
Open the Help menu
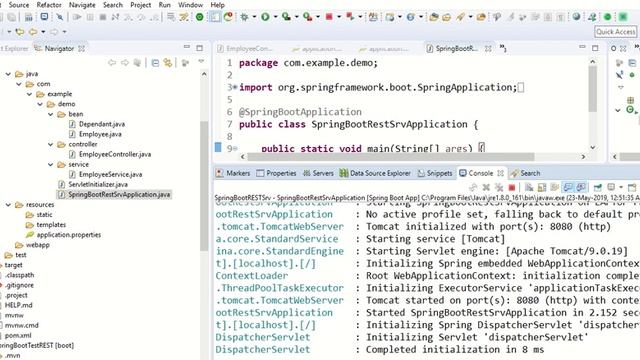pyautogui.click(x=218, y=5)
